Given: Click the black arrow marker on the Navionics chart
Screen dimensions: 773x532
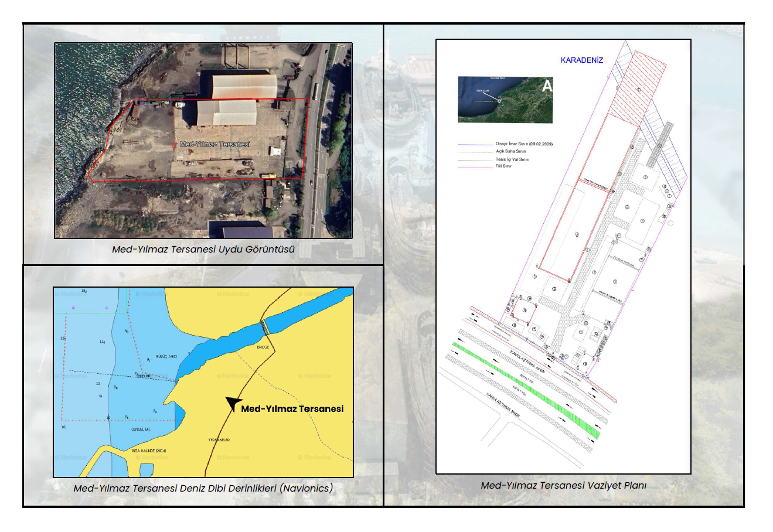Looking at the screenshot, I should coord(233,403).
